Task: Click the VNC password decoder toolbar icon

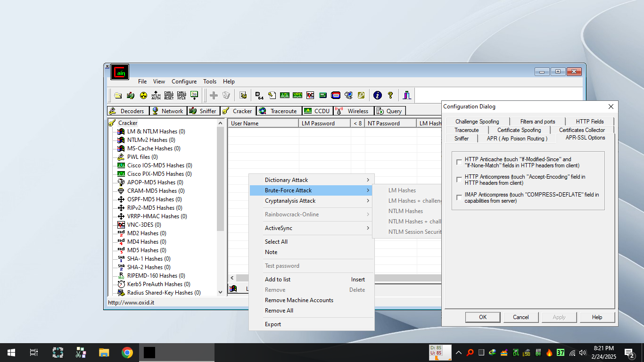Action: click(310, 95)
